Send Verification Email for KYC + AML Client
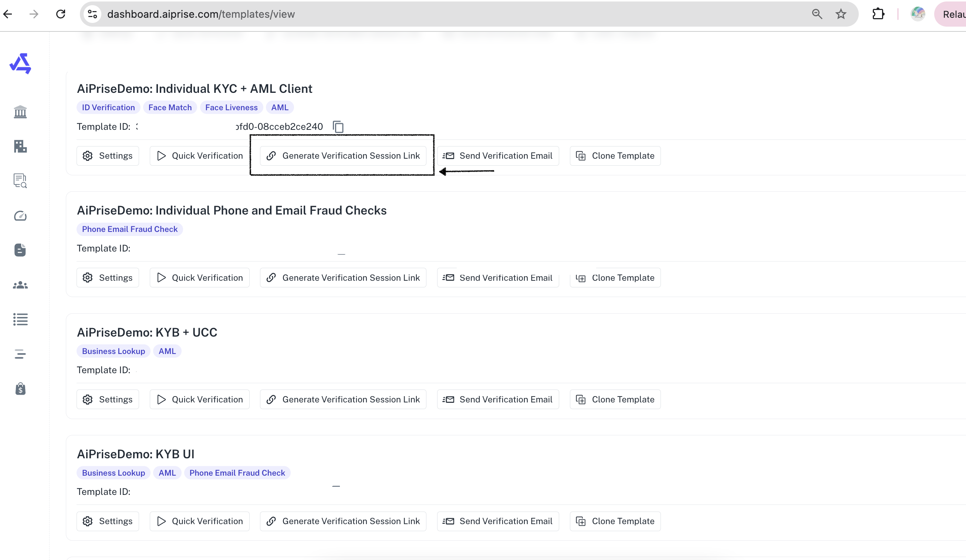 click(x=498, y=156)
